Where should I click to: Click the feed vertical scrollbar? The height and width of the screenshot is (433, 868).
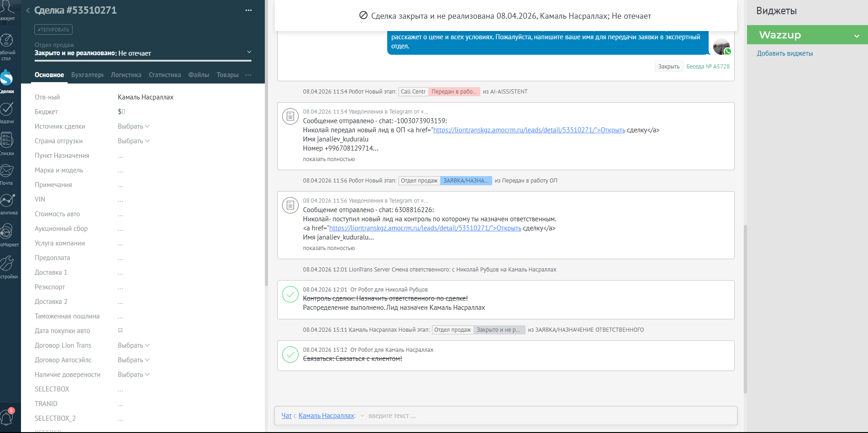click(x=745, y=309)
